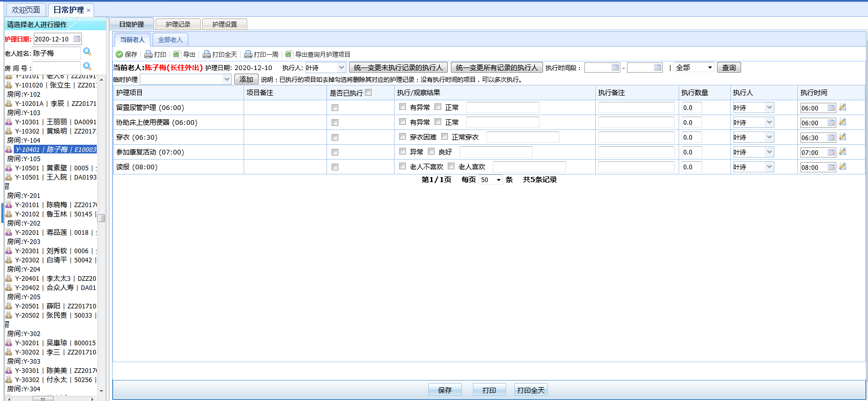868x401 pixels.
Task: Click the search magnifier beside elder name field
Action: [87, 52]
